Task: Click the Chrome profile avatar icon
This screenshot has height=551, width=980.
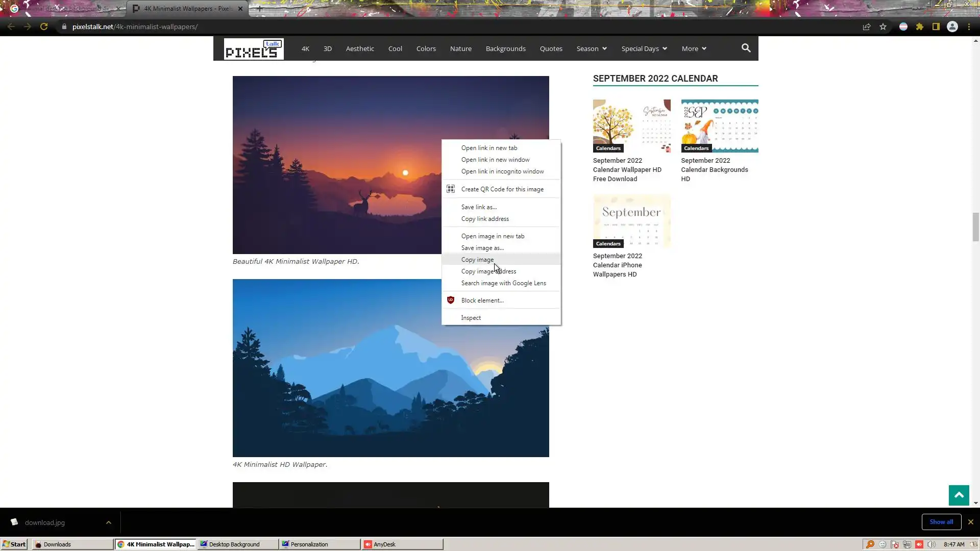Action: (x=952, y=27)
